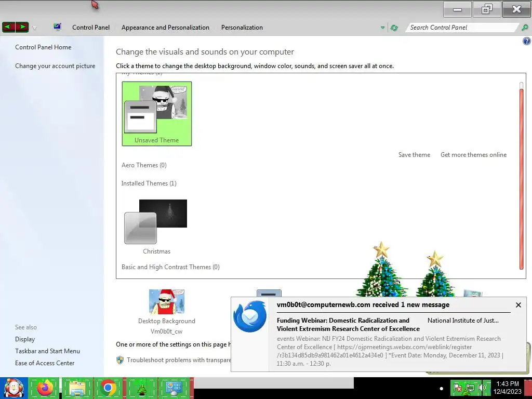Click the Vm0b0t_cw background name
Image resolution: width=532 pixels, height=399 pixels.
point(167,331)
